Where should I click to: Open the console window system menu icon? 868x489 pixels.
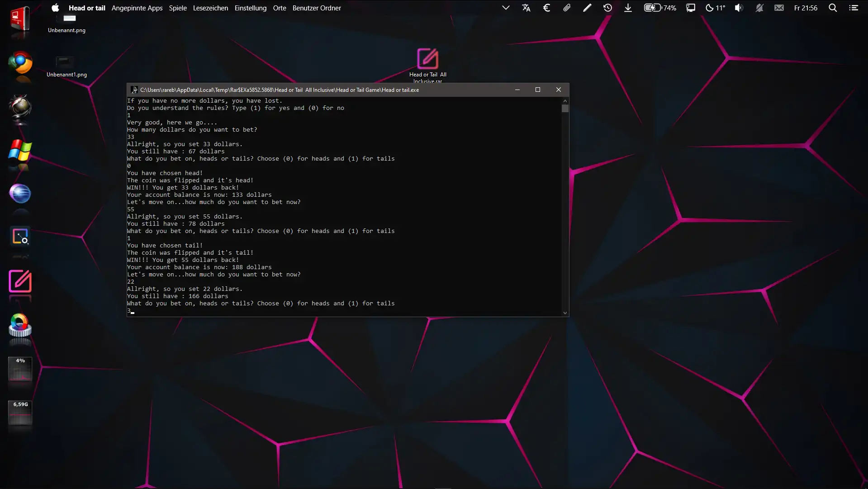pyautogui.click(x=134, y=90)
